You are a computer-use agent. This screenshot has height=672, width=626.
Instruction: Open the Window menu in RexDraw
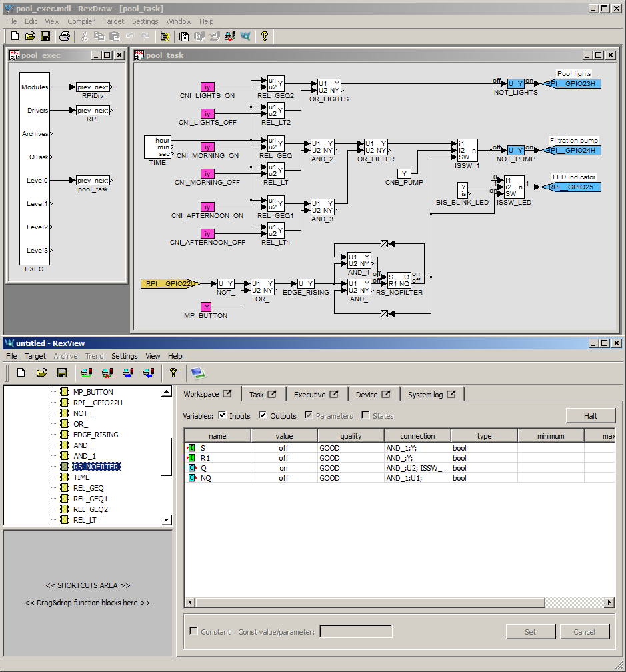[179, 21]
